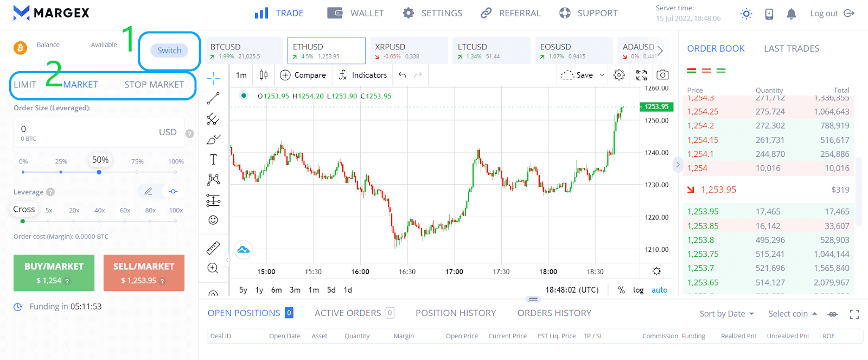Set order size slider to 100%

(x=175, y=172)
